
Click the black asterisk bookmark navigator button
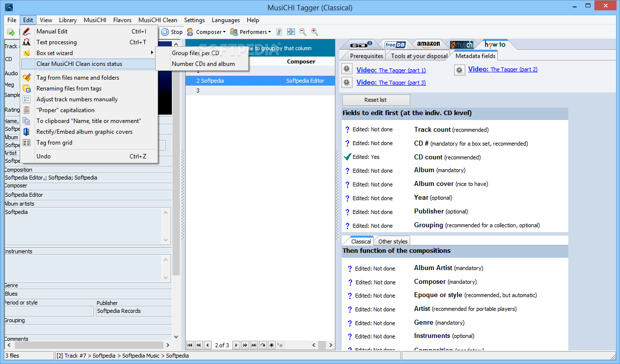tap(272, 345)
